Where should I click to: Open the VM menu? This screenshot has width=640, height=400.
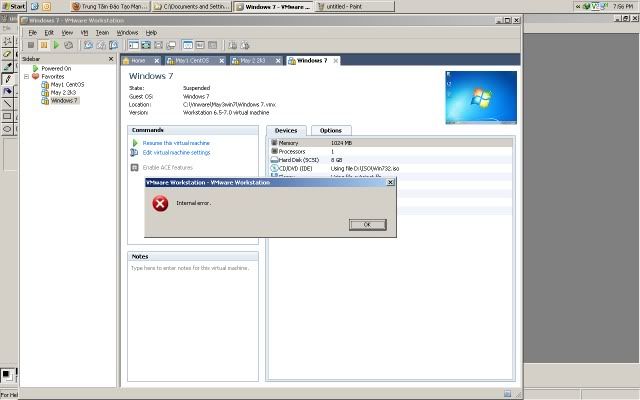pyautogui.click(x=84, y=33)
